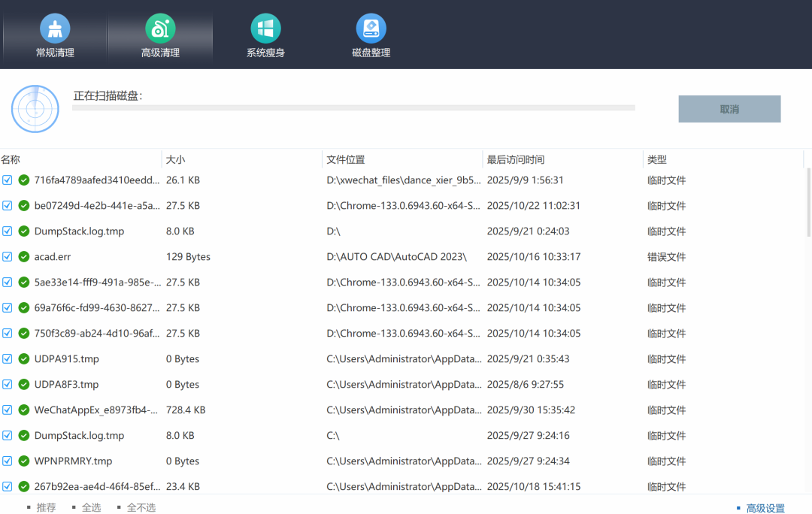Sort by 最后访问时间 column header

tap(515, 159)
